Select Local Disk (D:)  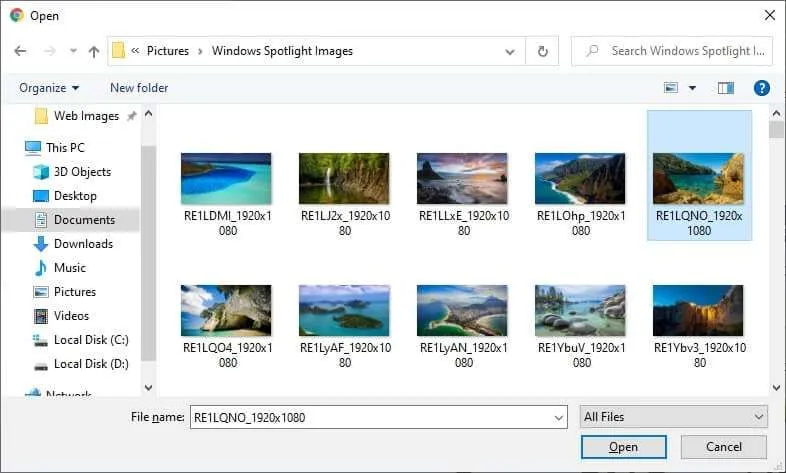click(x=91, y=364)
